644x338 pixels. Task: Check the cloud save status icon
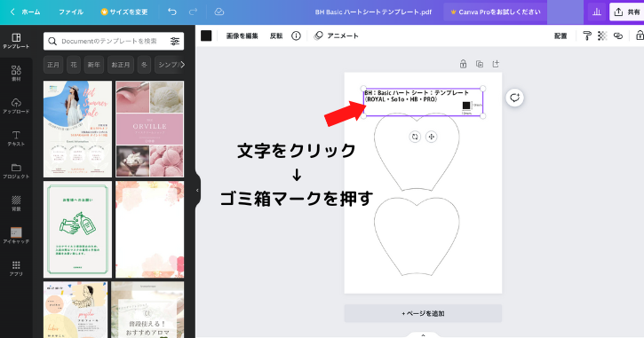click(219, 12)
